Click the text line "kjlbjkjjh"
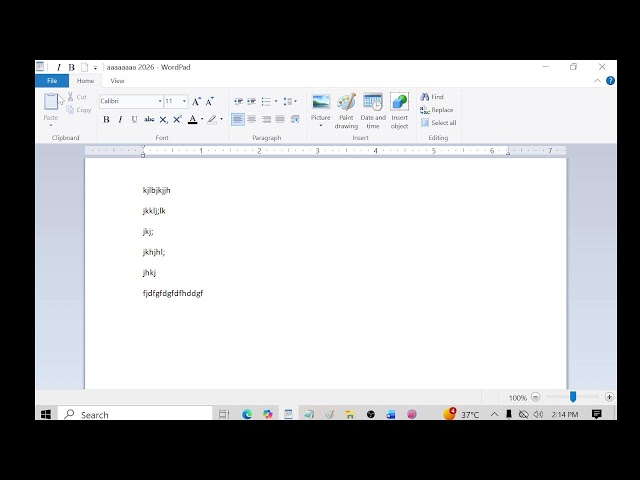The height and width of the screenshot is (480, 640). [x=156, y=191]
